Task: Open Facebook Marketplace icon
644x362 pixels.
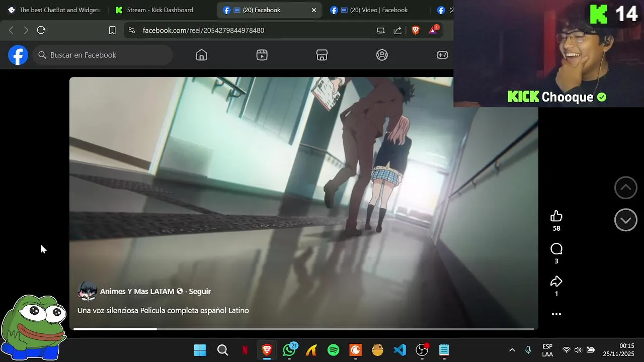Action: [322, 55]
